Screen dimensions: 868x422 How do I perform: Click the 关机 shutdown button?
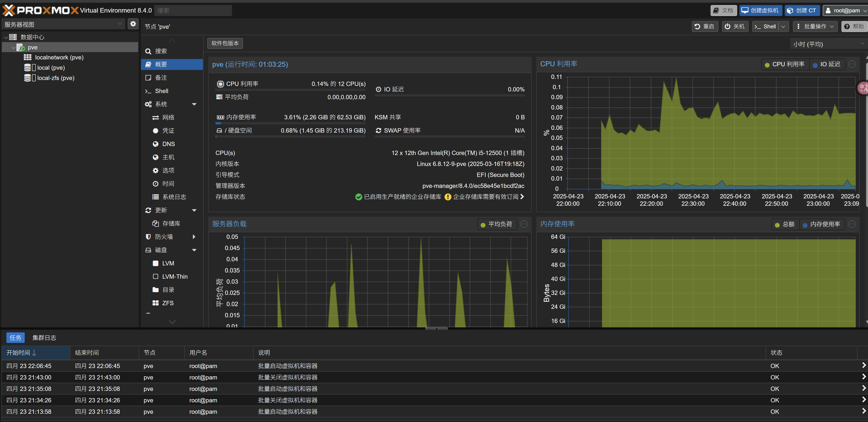pos(735,26)
